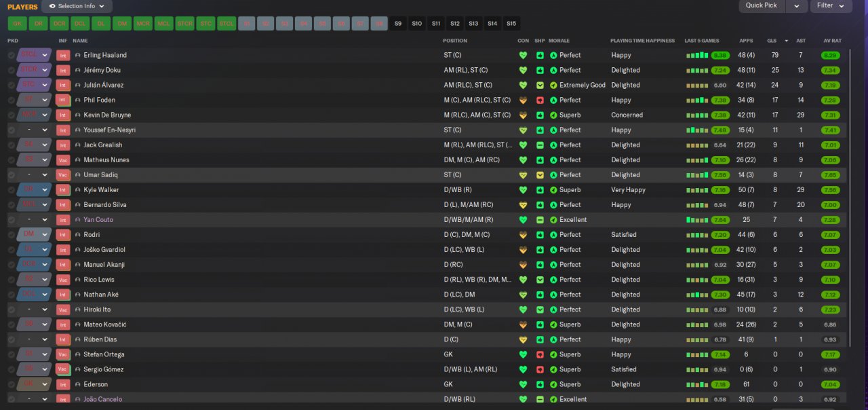
Task: Click the eye icon in Selection Info
Action: tap(52, 6)
